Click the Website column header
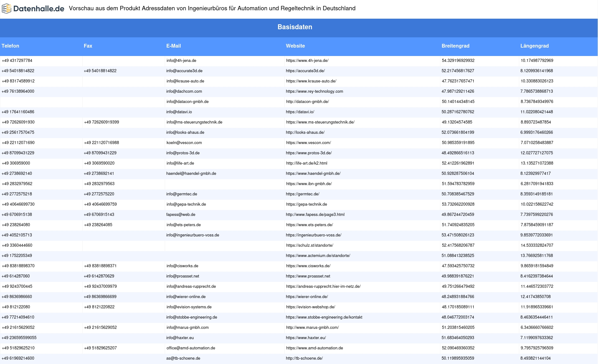The height and width of the screenshot is (364, 598). click(x=295, y=46)
